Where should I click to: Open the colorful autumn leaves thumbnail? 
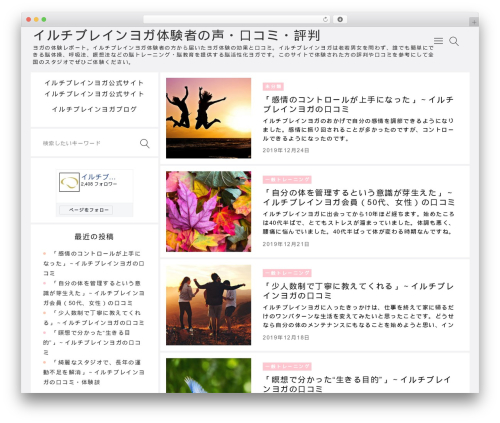pyautogui.click(x=209, y=211)
